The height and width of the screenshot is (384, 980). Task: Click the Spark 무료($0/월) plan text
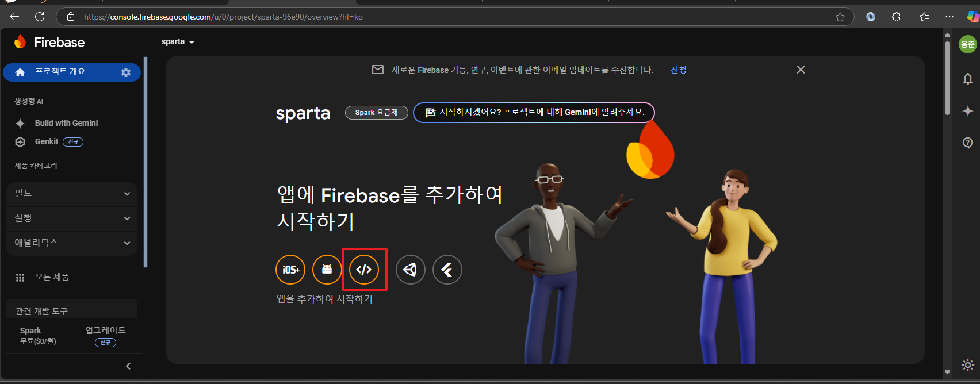38,336
